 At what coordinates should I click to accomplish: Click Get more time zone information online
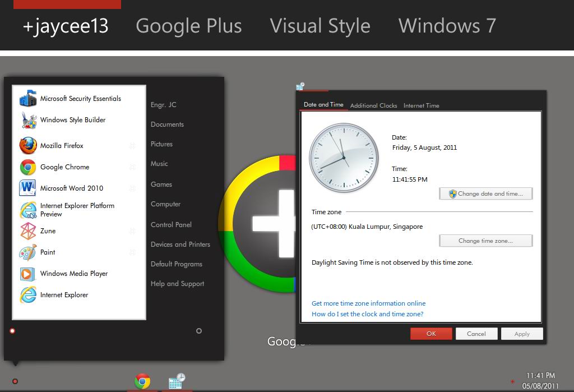[x=369, y=303]
